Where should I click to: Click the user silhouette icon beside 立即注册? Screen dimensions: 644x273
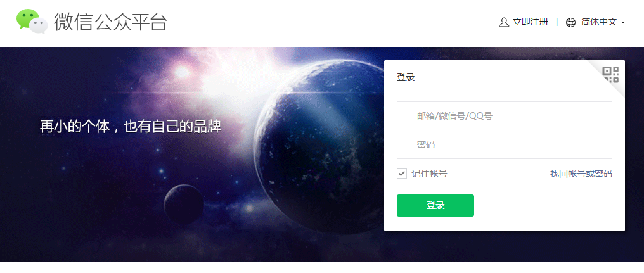504,22
